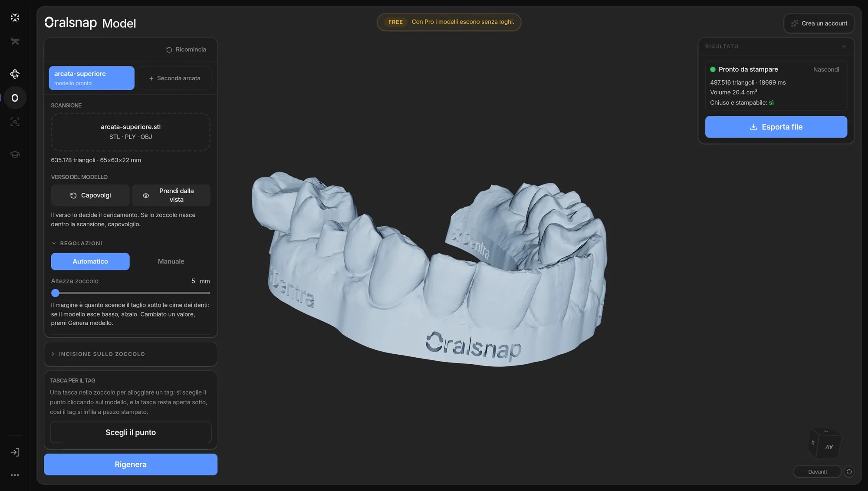Switch to Manuale mode
The height and width of the screenshot is (491, 868).
click(171, 261)
